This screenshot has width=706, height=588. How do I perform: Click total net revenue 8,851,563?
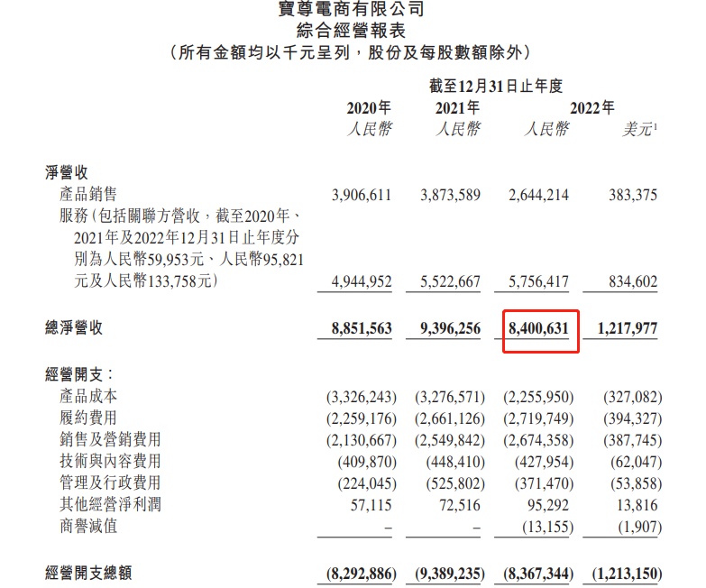click(x=362, y=328)
